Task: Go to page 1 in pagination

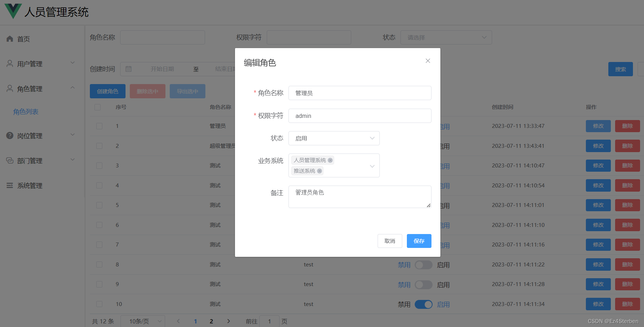Action: [x=195, y=321]
